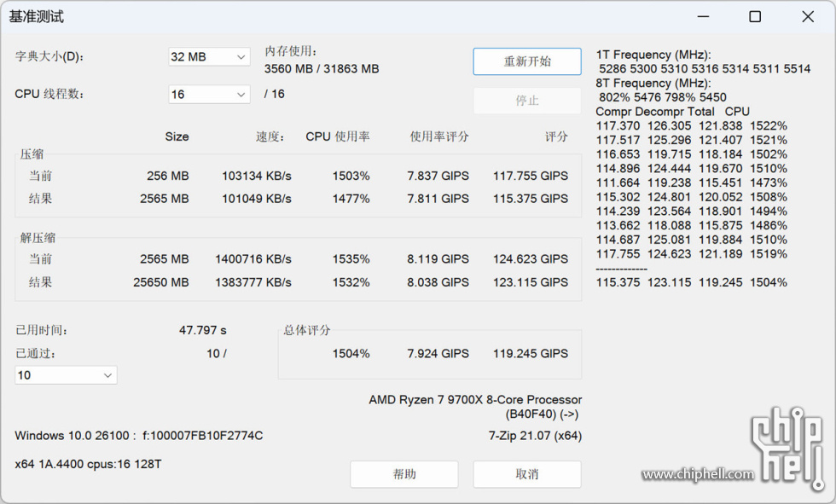Expand the CPU thread count combo box
This screenshot has height=504, width=836.
coord(209,95)
